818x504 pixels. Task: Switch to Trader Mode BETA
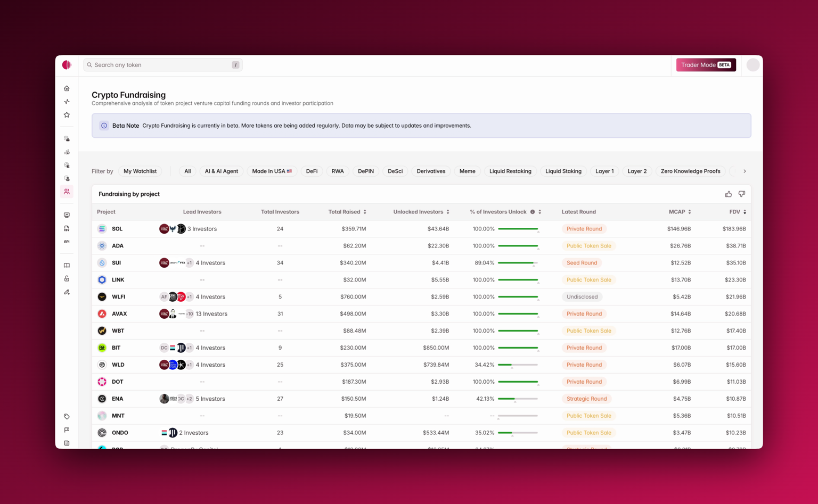click(x=706, y=65)
